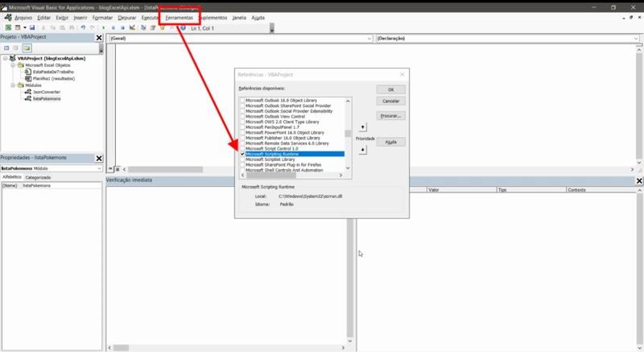
Task: Click the Break pause icon
Action: pyautogui.click(x=113, y=27)
